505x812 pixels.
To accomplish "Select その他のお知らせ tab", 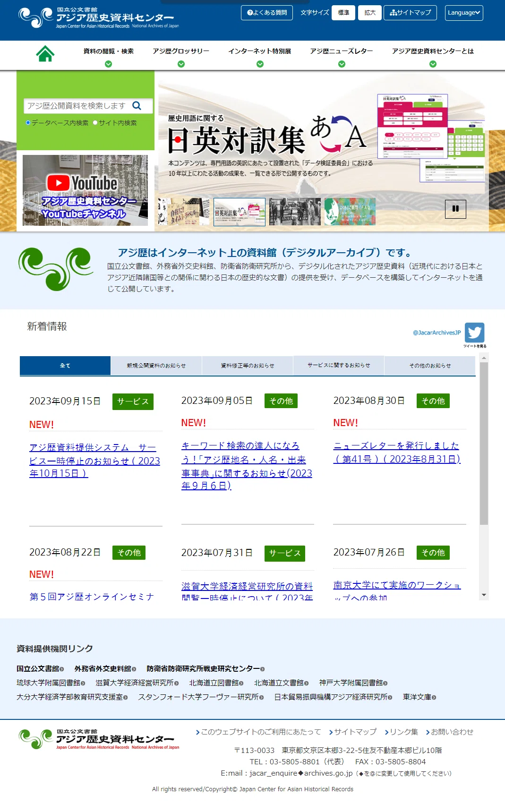I will tap(430, 366).
